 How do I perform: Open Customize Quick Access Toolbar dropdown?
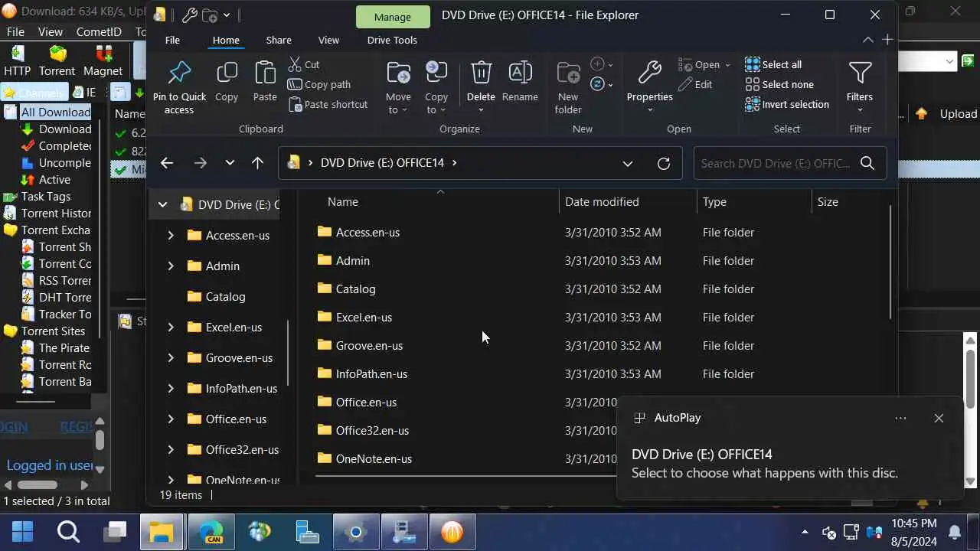pos(227,15)
